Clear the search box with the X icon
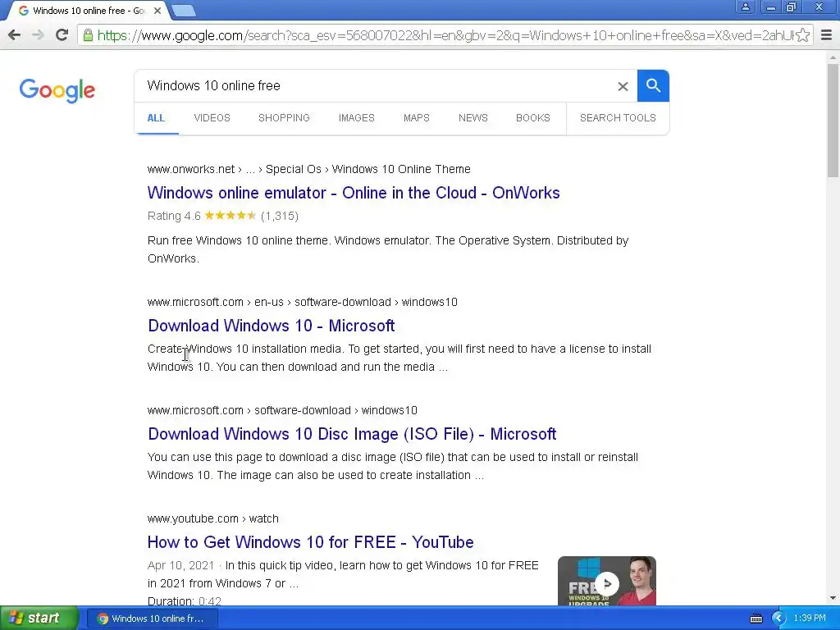 [x=623, y=86]
